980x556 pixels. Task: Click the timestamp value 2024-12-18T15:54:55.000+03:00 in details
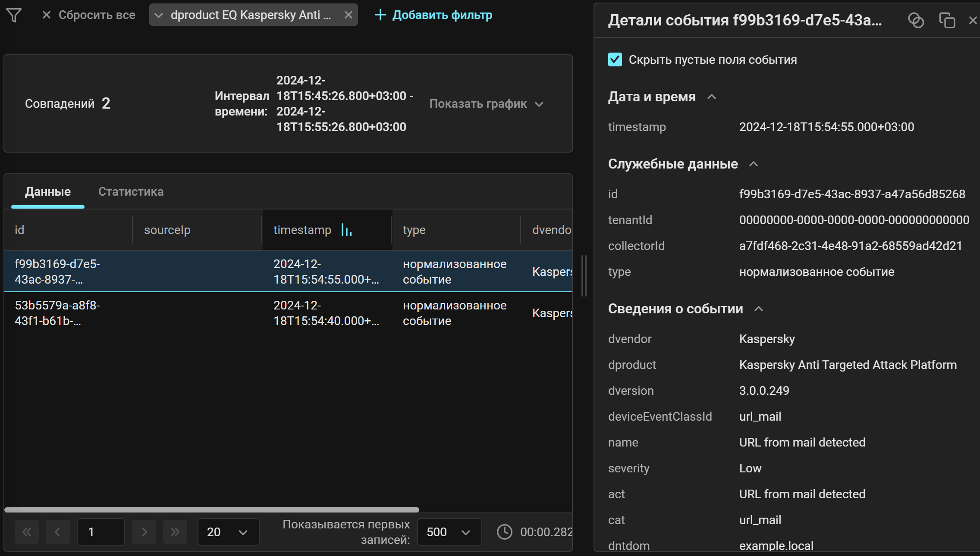[x=826, y=127]
